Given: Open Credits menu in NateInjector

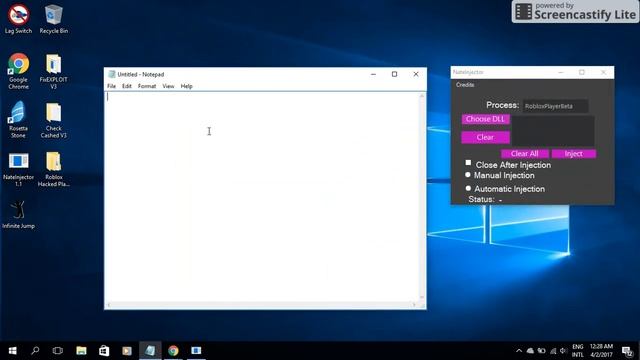Looking at the screenshot, I should click(465, 85).
